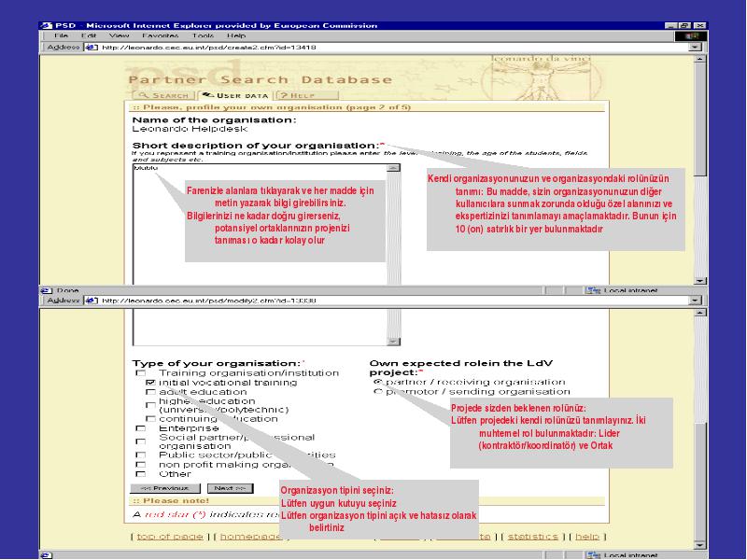Expand the upper address bar dropdown arrow
747x560 pixels.
click(x=696, y=48)
